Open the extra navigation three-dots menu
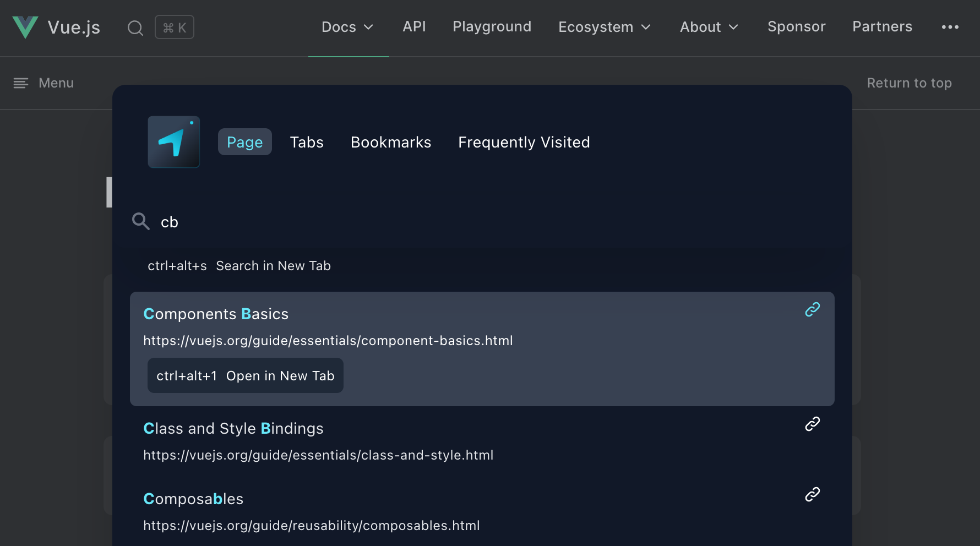Image resolution: width=980 pixels, height=546 pixels. pyautogui.click(x=950, y=27)
